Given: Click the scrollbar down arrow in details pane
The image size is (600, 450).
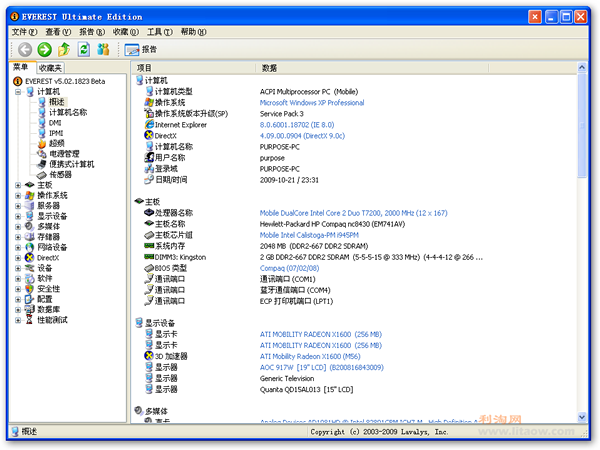Looking at the screenshot, I should [582, 417].
